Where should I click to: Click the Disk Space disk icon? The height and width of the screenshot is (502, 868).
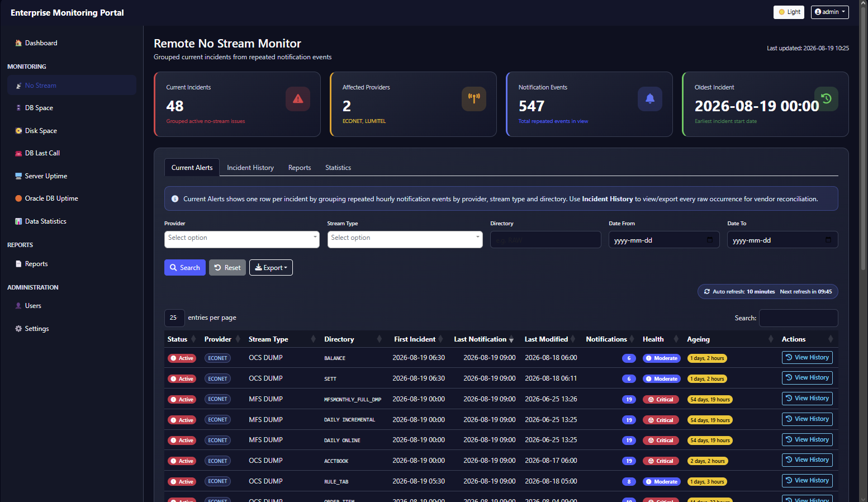coord(18,131)
